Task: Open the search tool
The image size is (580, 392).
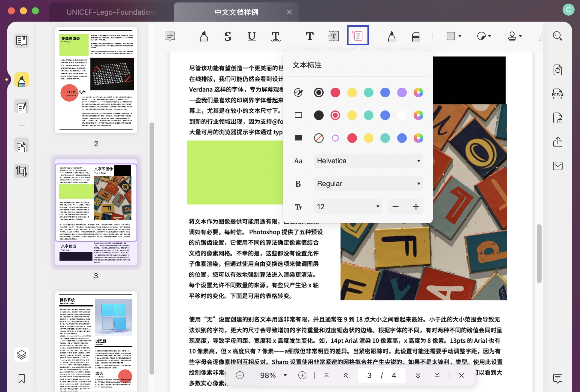Action: click(x=557, y=36)
